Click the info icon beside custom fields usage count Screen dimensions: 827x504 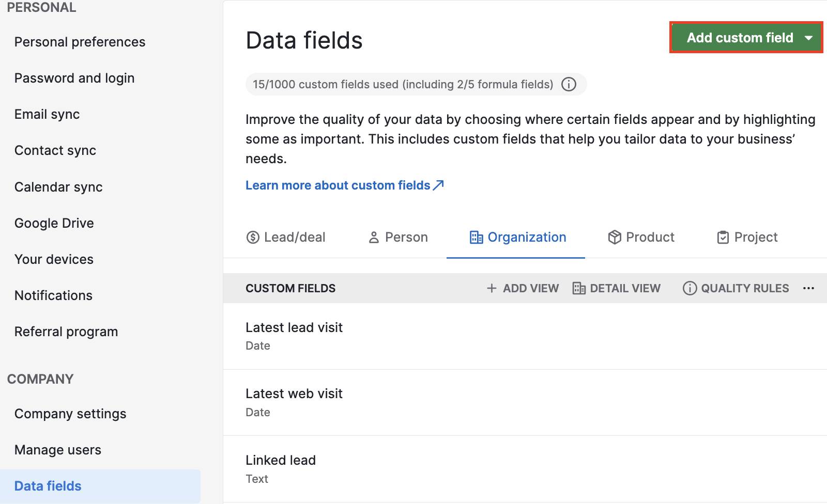[x=569, y=84]
